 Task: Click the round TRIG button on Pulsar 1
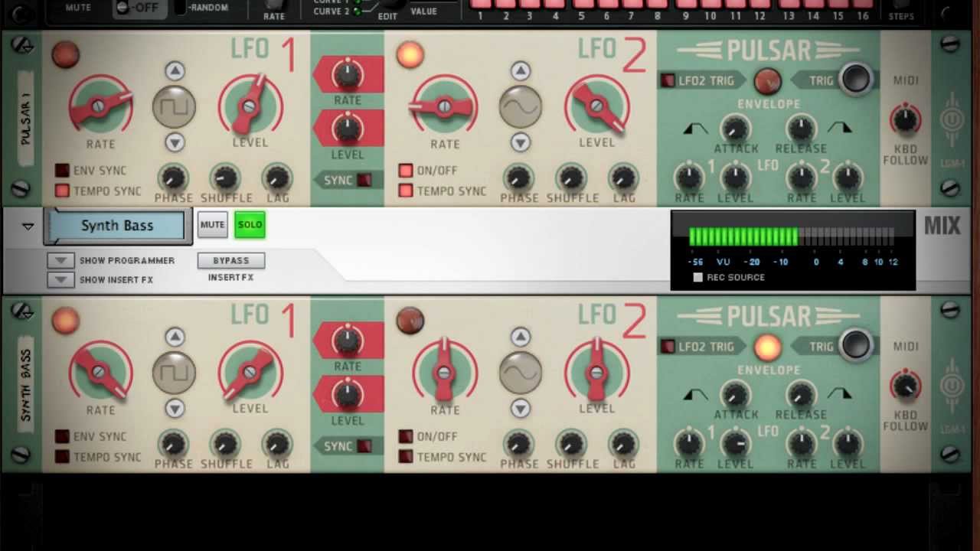(x=856, y=80)
